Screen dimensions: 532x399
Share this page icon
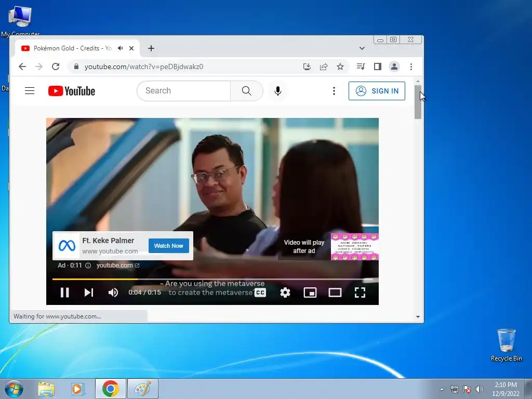coord(324,66)
